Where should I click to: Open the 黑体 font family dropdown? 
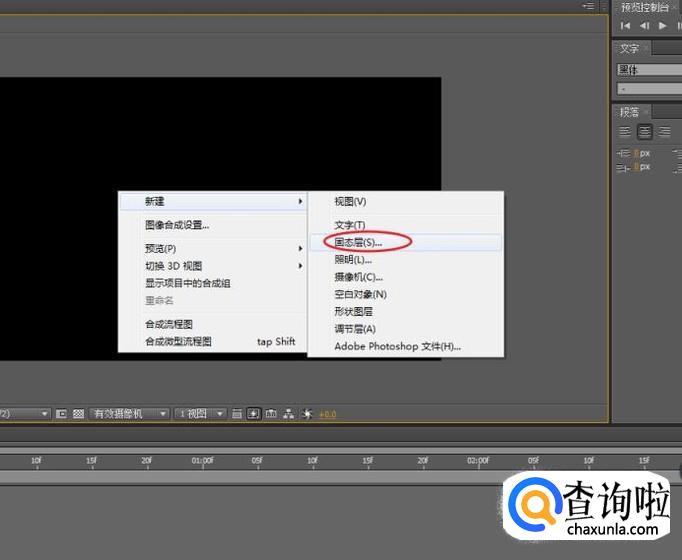coord(648,70)
